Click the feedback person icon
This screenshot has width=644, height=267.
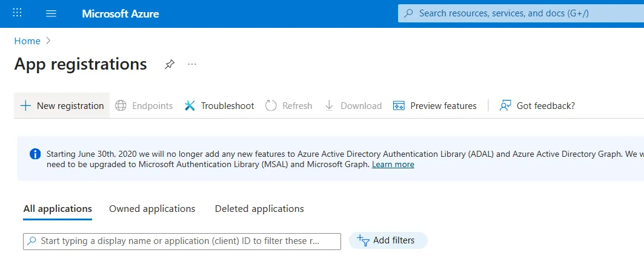point(505,106)
